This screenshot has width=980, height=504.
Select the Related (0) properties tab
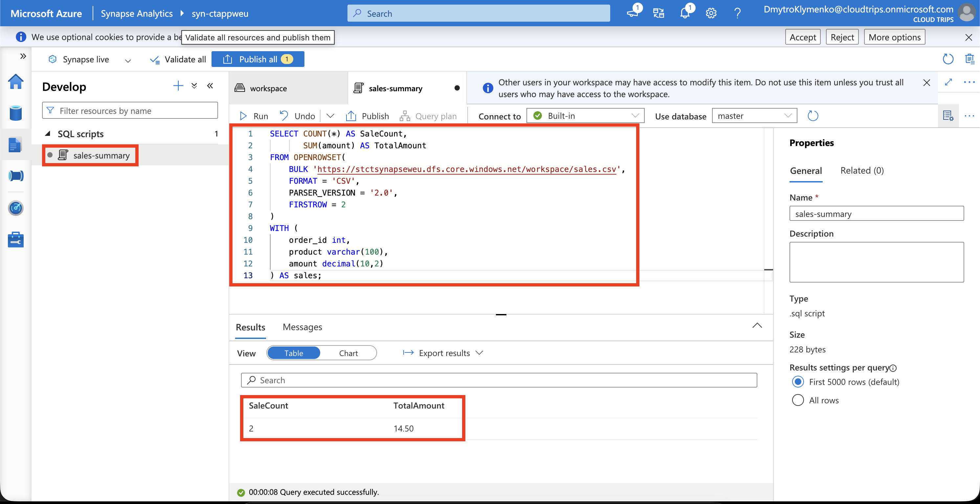[x=862, y=170]
